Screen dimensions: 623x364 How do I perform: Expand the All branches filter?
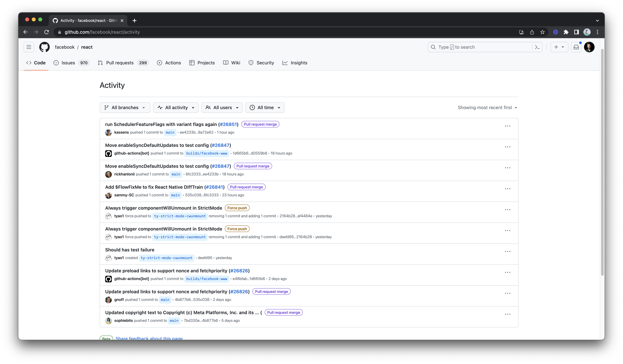pos(125,108)
